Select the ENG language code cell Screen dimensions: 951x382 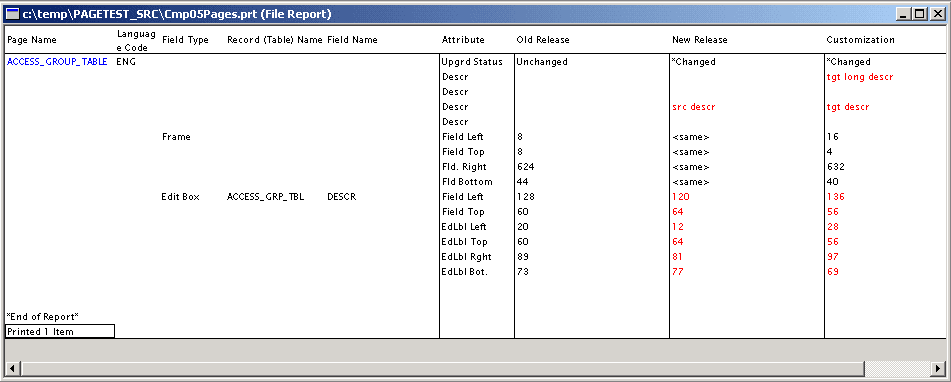(x=126, y=61)
